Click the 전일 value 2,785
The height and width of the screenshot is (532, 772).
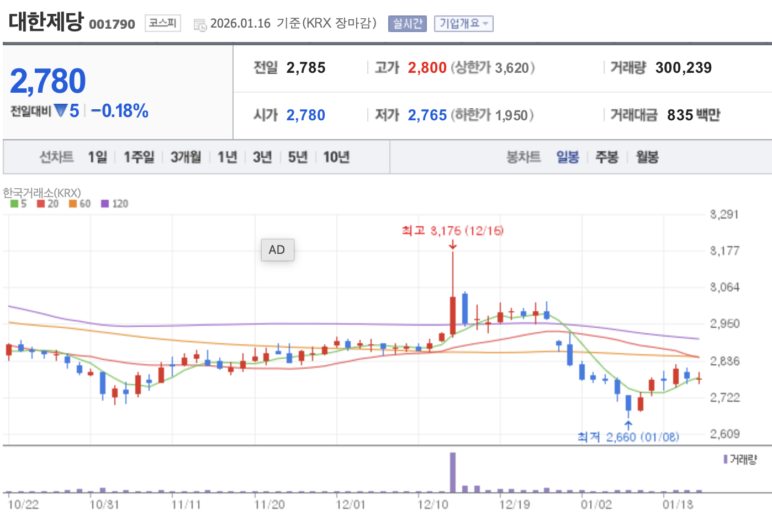[x=306, y=68]
